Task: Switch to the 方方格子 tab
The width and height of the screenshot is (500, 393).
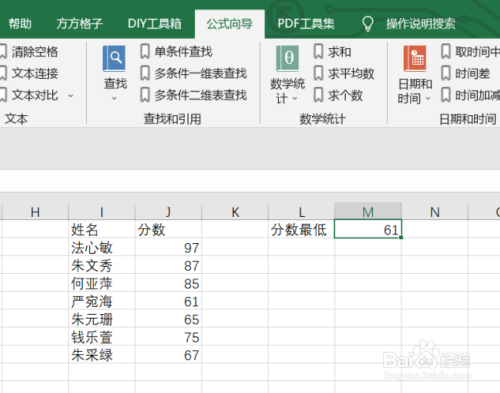Action: tap(79, 24)
